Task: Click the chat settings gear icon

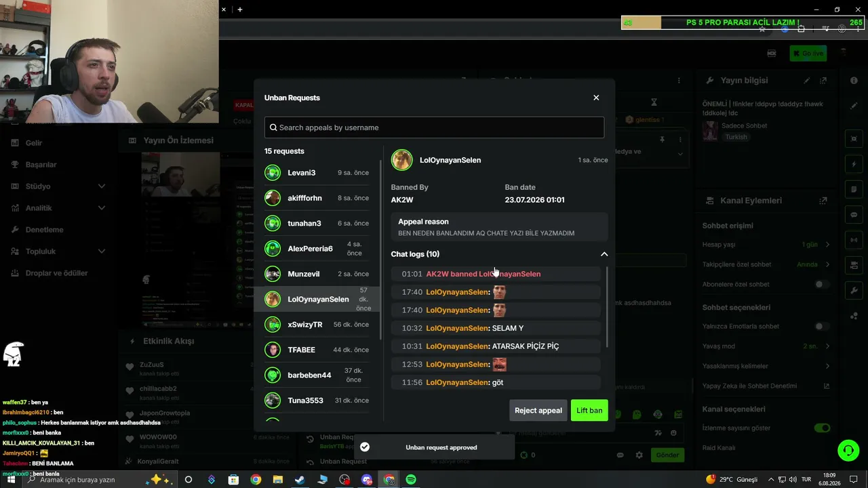Action: [x=639, y=455]
